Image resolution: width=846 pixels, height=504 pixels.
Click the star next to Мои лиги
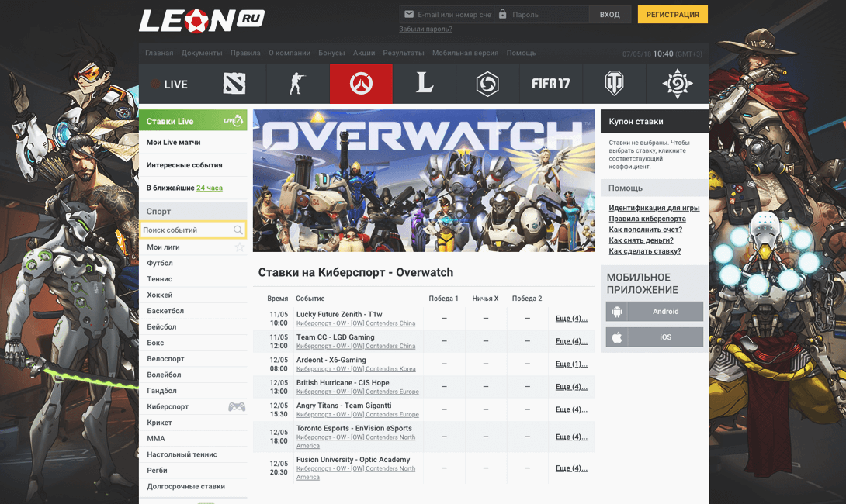(240, 247)
